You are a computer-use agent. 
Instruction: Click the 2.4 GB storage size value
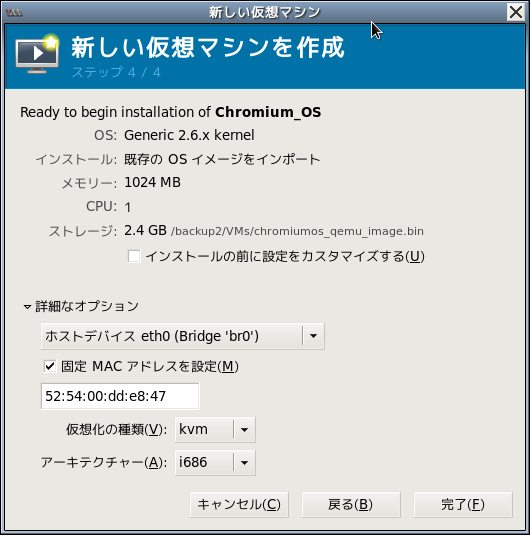145,231
